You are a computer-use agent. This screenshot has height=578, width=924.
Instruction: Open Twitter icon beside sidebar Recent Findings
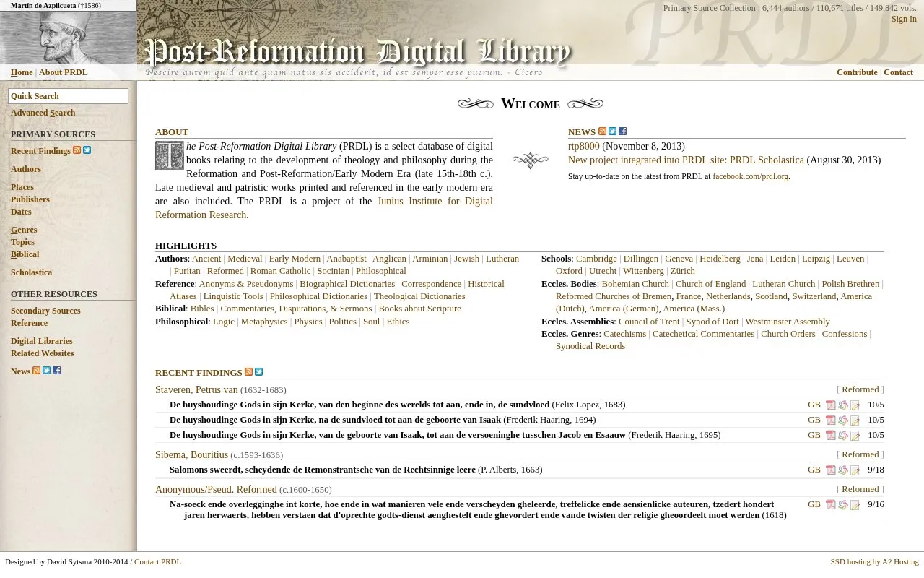click(x=87, y=150)
